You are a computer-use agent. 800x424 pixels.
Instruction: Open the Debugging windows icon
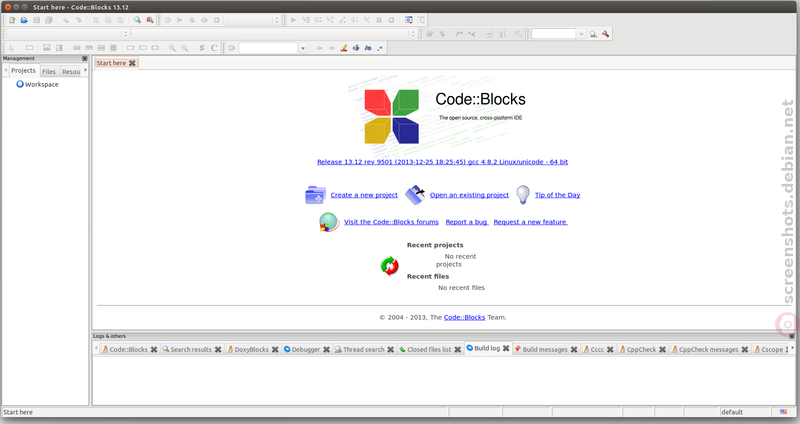(x=409, y=20)
